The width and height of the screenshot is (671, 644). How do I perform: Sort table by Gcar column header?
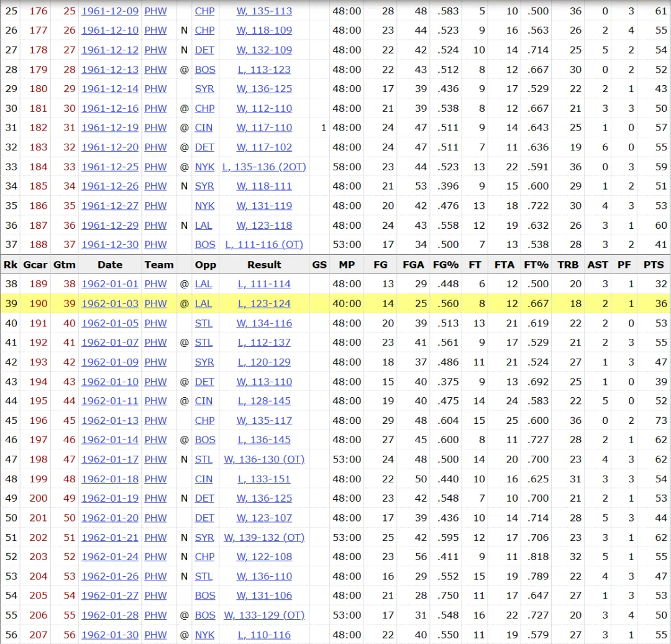point(35,265)
